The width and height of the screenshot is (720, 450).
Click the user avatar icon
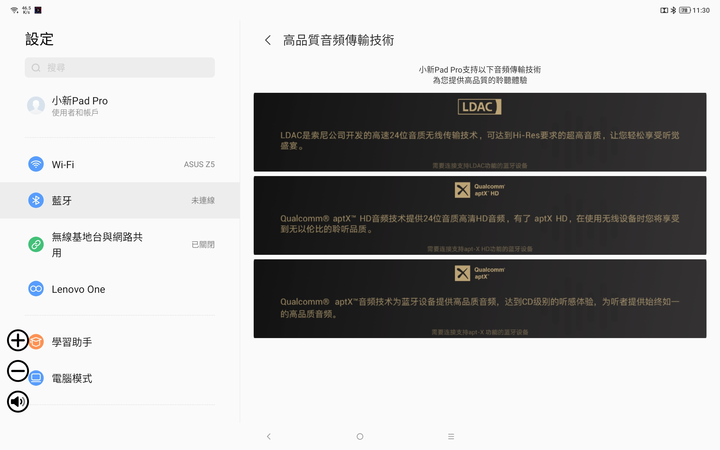[x=36, y=106]
